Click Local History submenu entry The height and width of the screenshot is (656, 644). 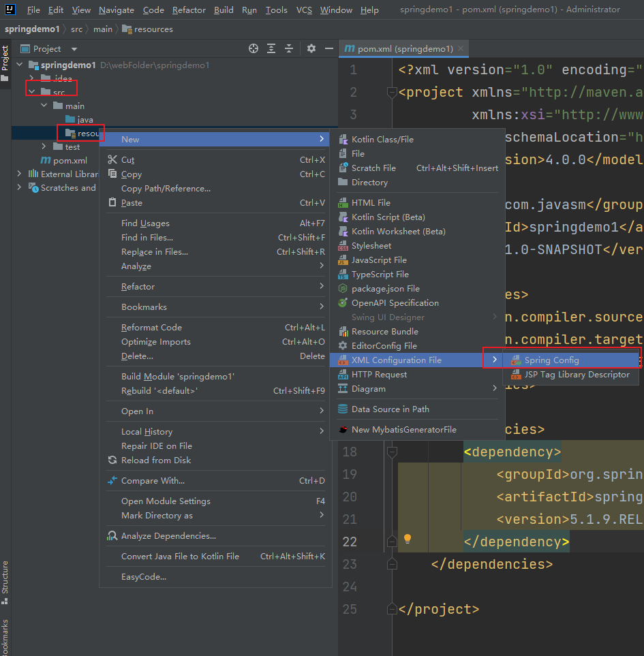coord(215,432)
